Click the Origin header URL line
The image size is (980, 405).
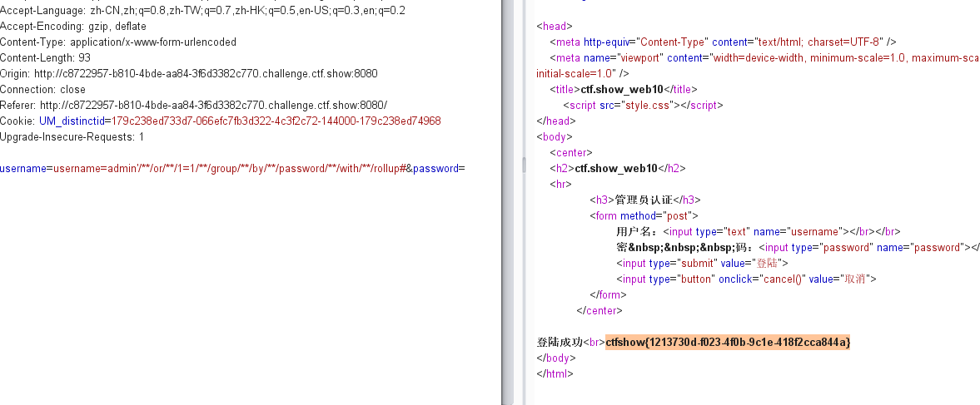point(189,74)
